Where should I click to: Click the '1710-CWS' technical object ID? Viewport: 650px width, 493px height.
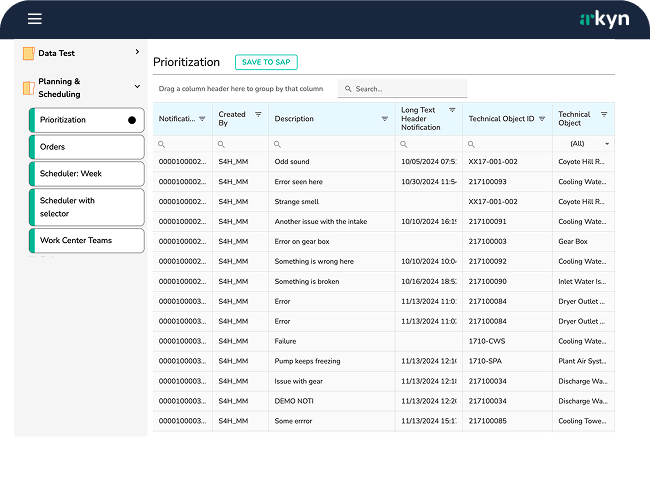click(487, 341)
